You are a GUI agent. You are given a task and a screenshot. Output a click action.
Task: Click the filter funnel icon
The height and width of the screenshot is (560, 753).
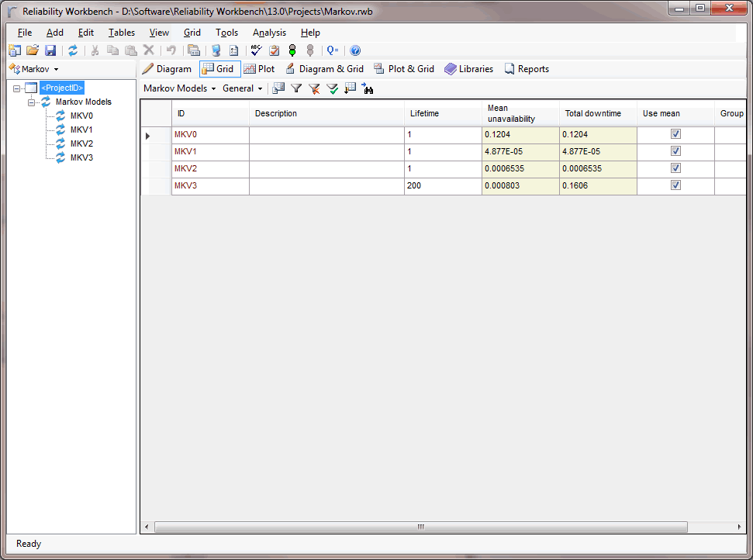coord(296,88)
